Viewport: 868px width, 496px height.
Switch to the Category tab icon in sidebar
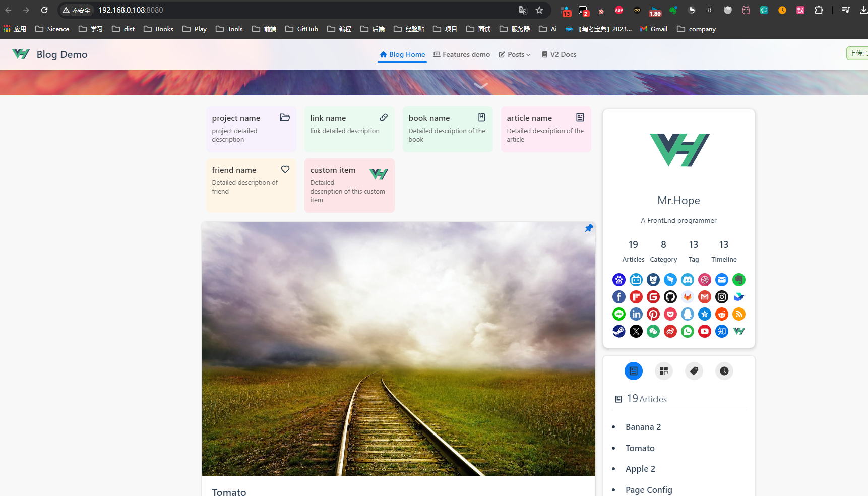tap(664, 371)
